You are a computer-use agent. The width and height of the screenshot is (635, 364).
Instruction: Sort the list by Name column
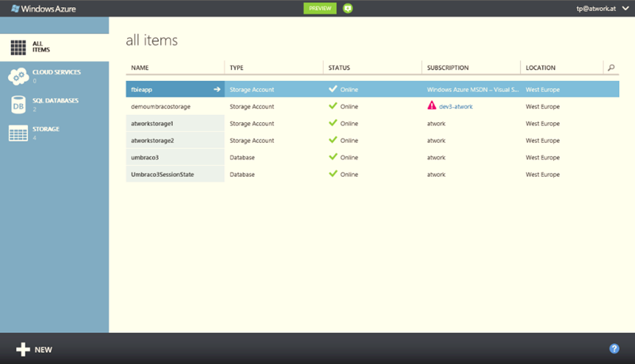pos(140,68)
